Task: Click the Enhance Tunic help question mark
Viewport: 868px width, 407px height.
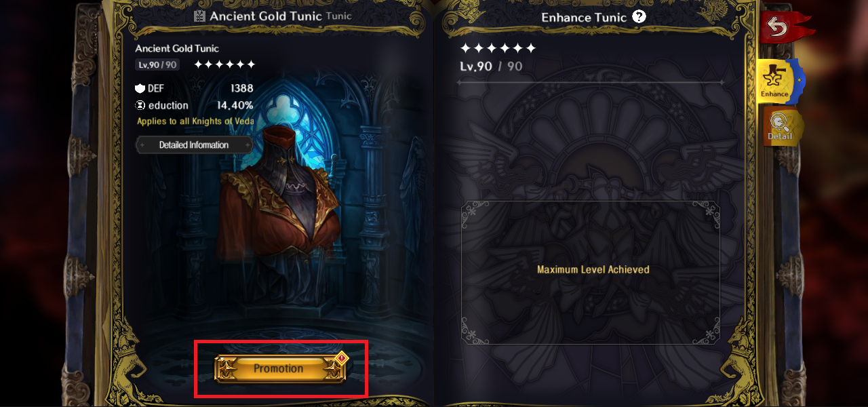Action: [639, 17]
